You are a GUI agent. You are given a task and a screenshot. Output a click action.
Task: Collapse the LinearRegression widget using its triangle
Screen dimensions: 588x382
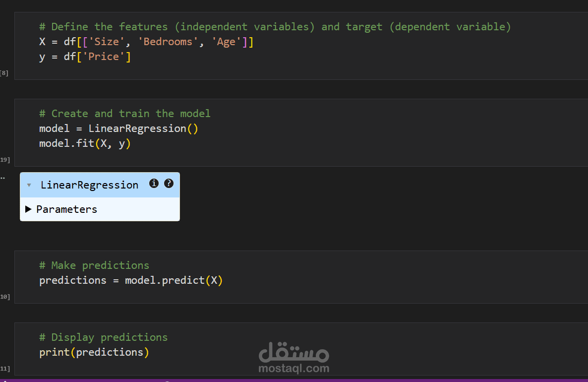tap(29, 185)
